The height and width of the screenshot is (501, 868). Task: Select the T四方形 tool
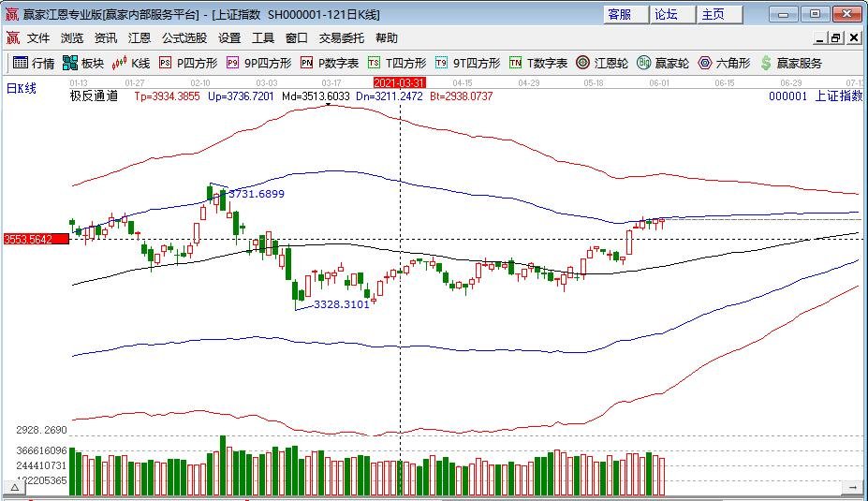(x=397, y=63)
